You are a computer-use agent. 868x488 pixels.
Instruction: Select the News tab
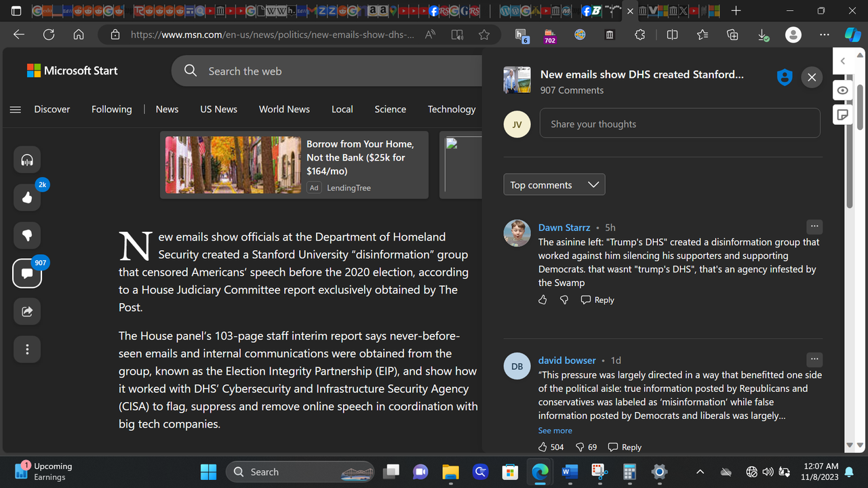click(167, 109)
